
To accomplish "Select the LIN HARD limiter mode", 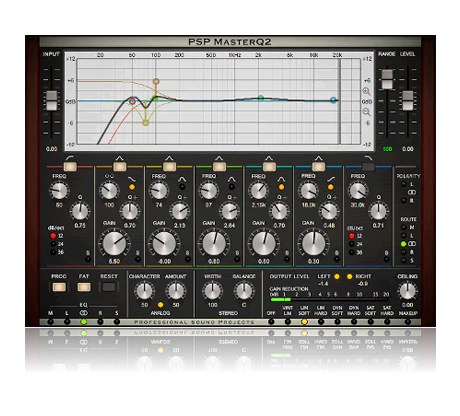I will (321, 322).
